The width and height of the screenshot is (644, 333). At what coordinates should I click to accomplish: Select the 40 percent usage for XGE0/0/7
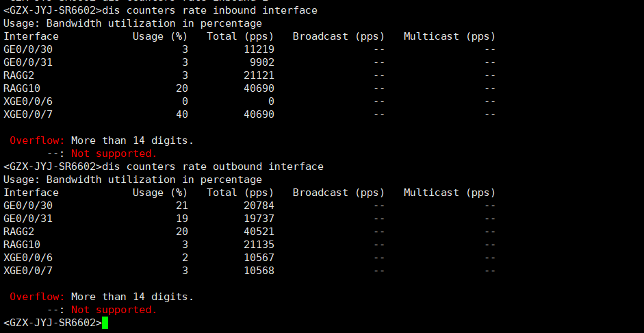(x=181, y=114)
